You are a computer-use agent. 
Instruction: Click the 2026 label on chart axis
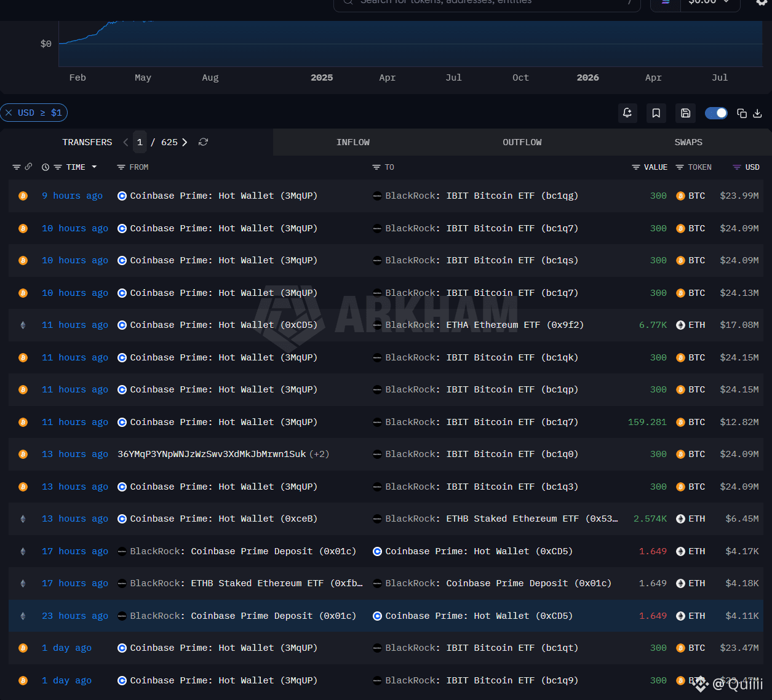pos(587,78)
